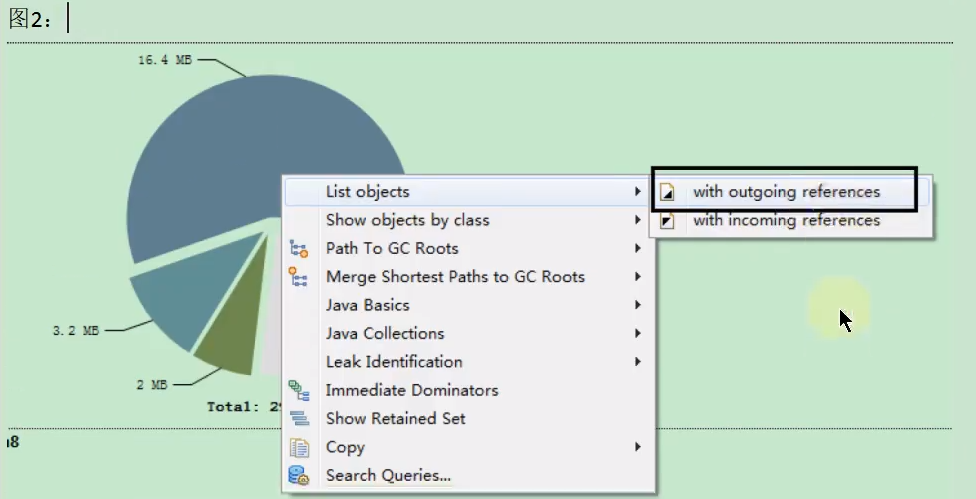This screenshot has width=976, height=499.
Task: Select Path To GC Roots menu item
Action: pyautogui.click(x=468, y=248)
